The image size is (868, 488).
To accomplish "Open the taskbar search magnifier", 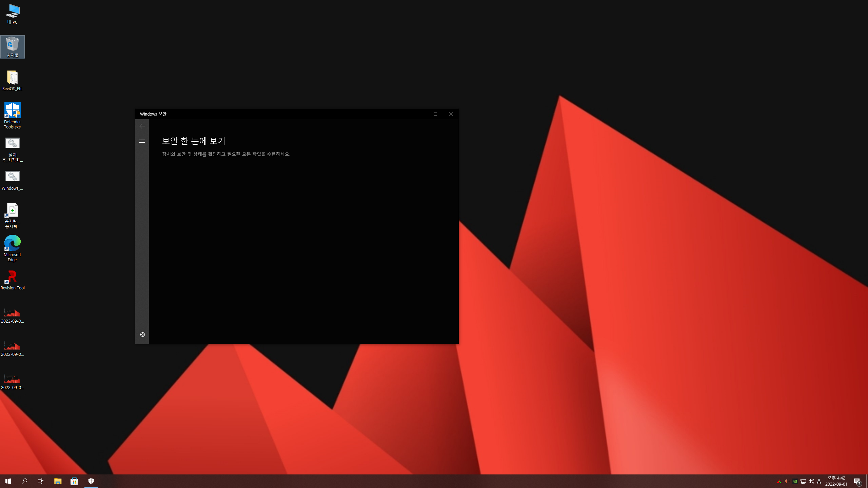I will (x=24, y=481).
